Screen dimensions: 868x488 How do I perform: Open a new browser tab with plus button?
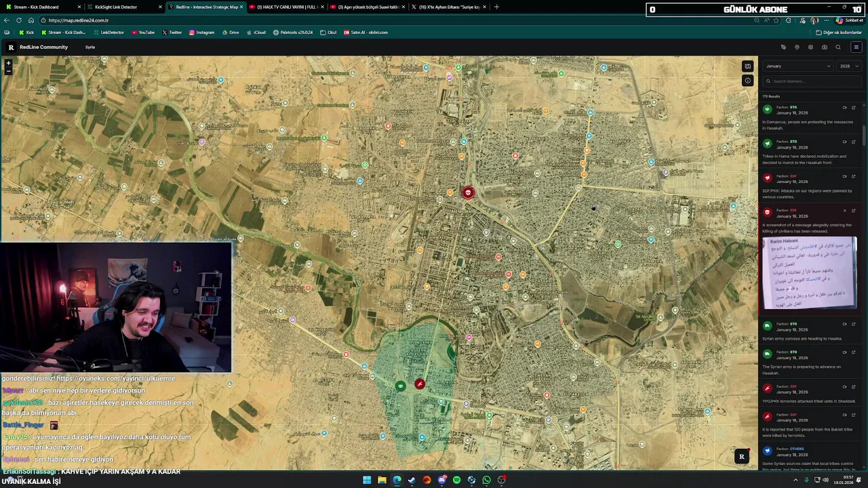(496, 7)
